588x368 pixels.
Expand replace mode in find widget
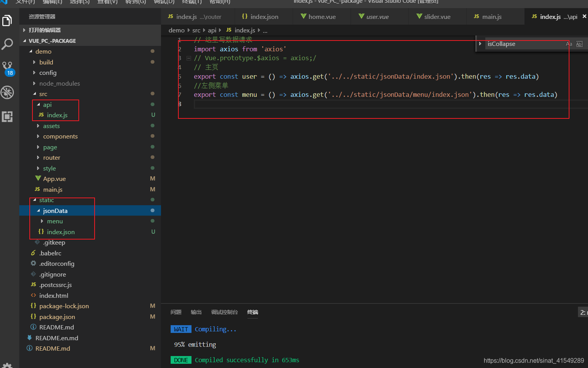480,44
